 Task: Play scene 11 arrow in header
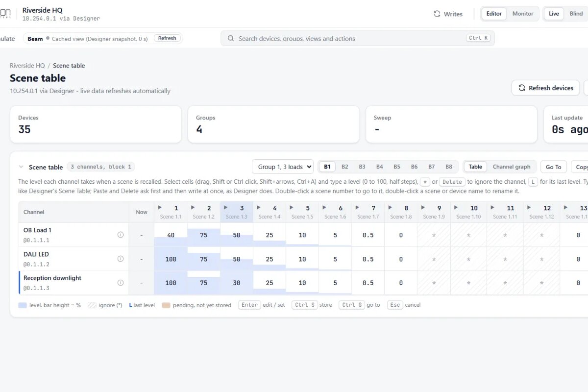(493, 208)
